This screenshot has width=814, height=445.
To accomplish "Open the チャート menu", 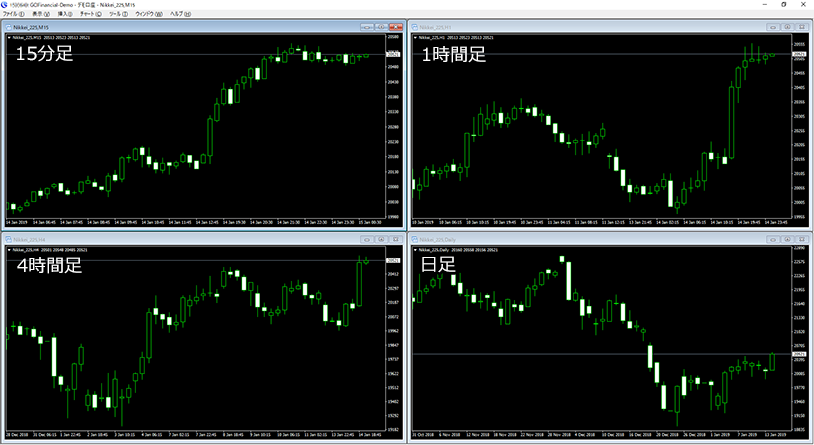I will tap(91, 14).
